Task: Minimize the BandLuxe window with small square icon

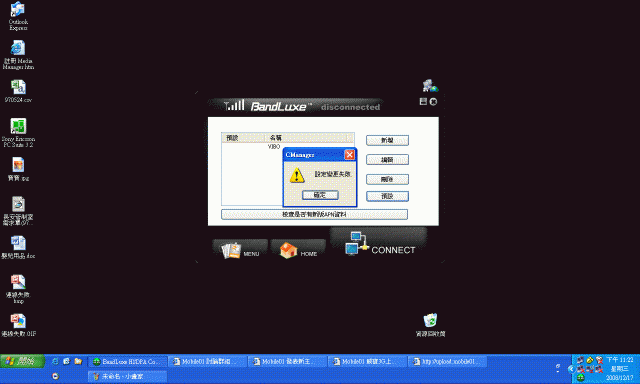Action: 423,101
